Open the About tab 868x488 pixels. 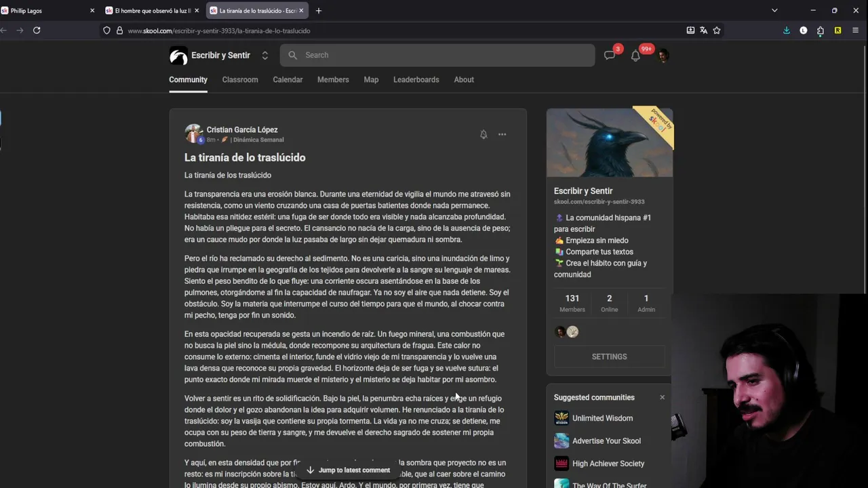(x=464, y=79)
